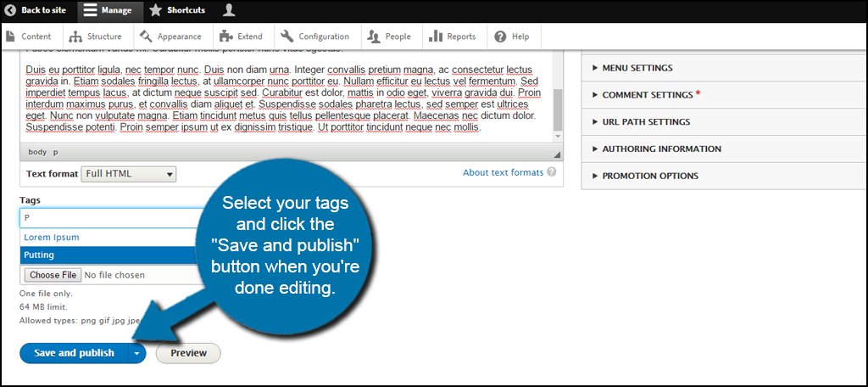Click the editor scrollbar down arrow
The width and height of the screenshot is (868, 387).
pos(558,137)
